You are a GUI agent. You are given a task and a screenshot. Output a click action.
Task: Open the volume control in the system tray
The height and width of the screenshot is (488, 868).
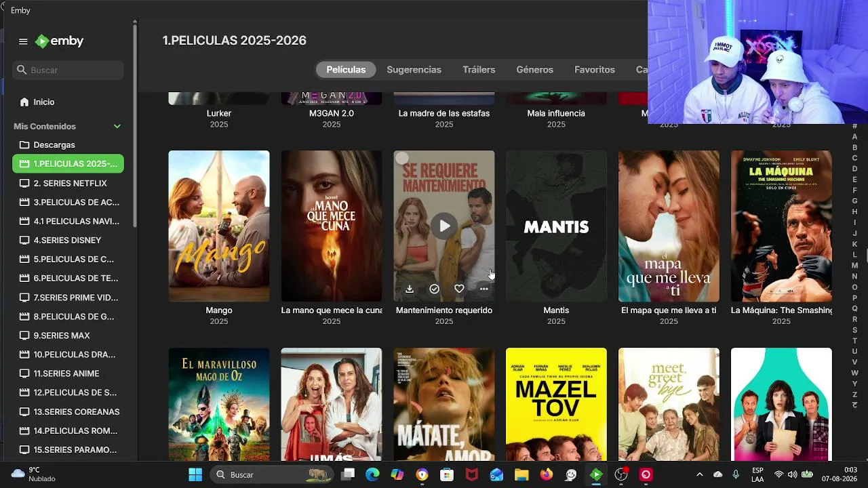[x=792, y=474]
